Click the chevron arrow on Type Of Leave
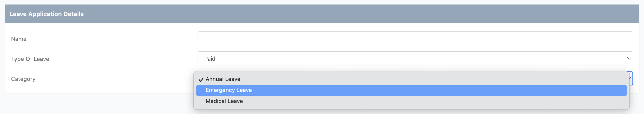The height and width of the screenshot is (114, 644). pos(629,58)
